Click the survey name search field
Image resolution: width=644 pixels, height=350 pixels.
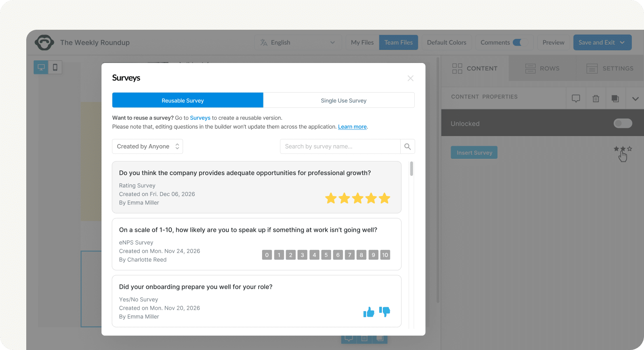coord(340,146)
